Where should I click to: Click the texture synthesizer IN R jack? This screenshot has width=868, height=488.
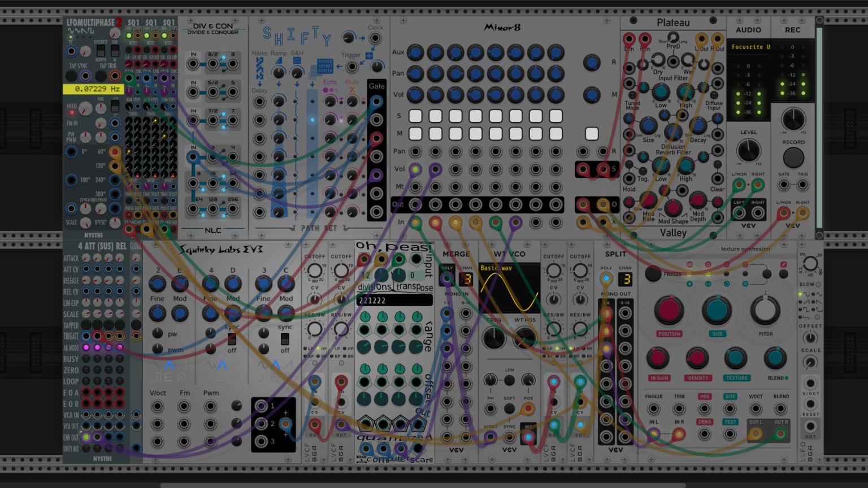679,434
